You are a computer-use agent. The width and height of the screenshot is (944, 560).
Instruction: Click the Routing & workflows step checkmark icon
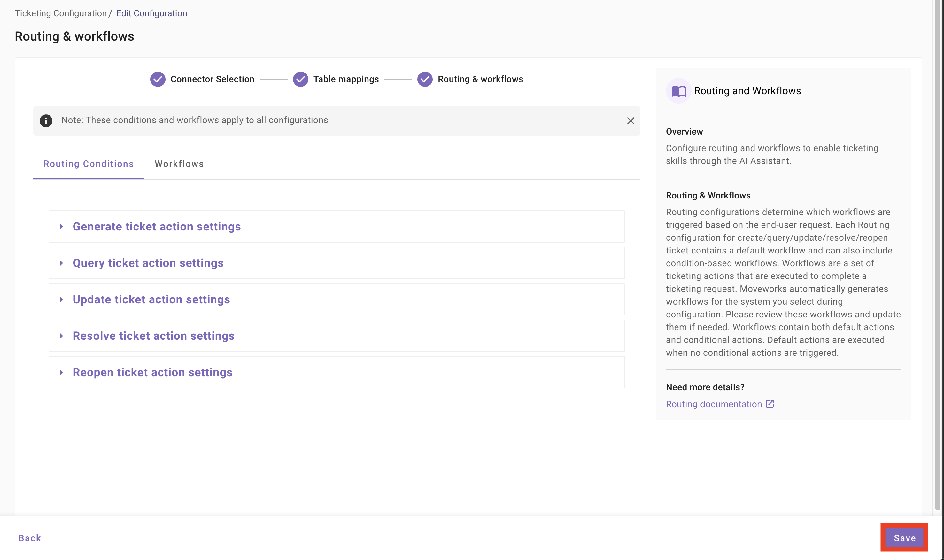coord(425,79)
